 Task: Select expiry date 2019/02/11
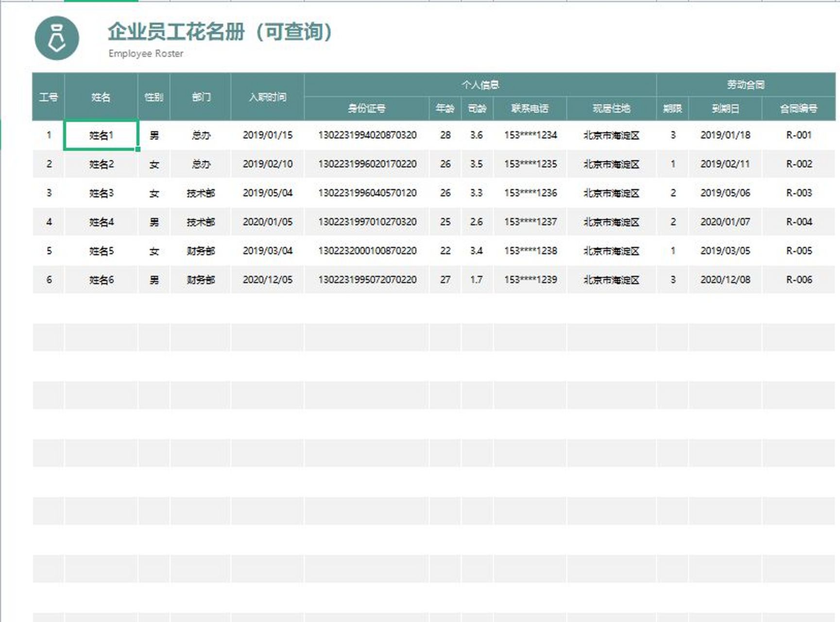pyautogui.click(x=725, y=164)
